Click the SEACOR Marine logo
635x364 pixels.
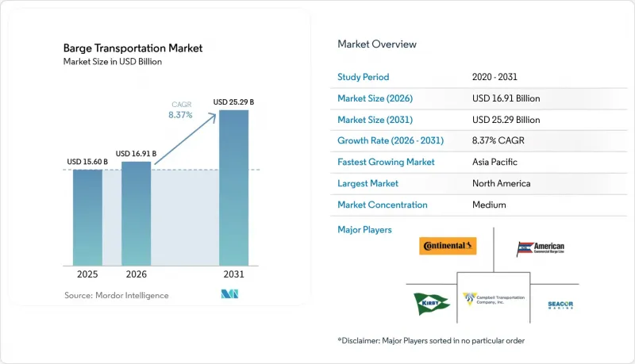pos(560,305)
